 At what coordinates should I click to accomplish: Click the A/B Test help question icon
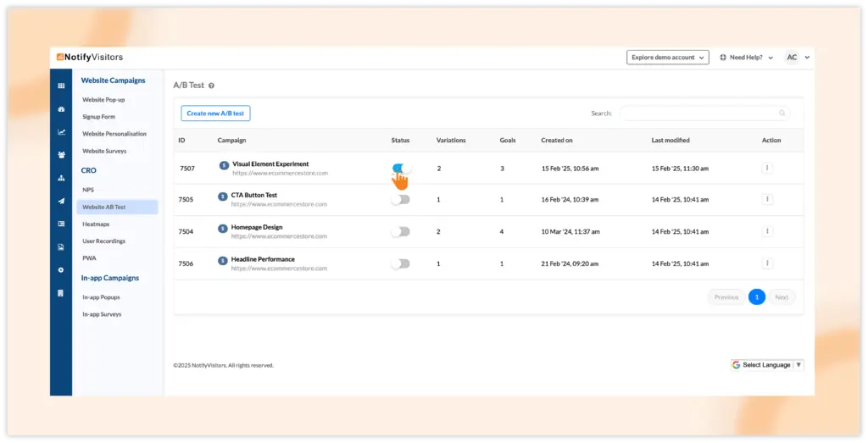(x=211, y=86)
